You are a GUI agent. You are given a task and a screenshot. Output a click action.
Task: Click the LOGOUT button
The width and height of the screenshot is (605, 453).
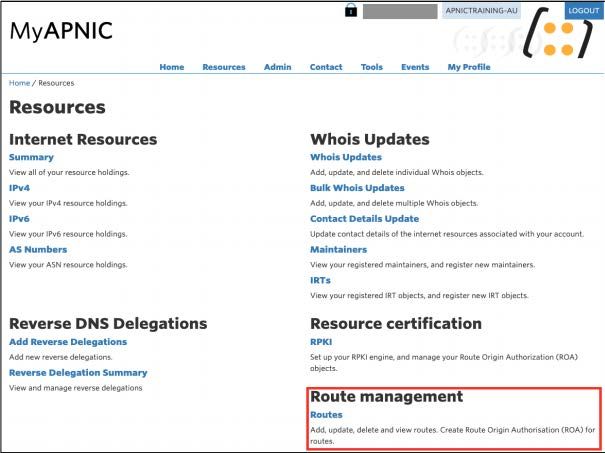pos(583,10)
